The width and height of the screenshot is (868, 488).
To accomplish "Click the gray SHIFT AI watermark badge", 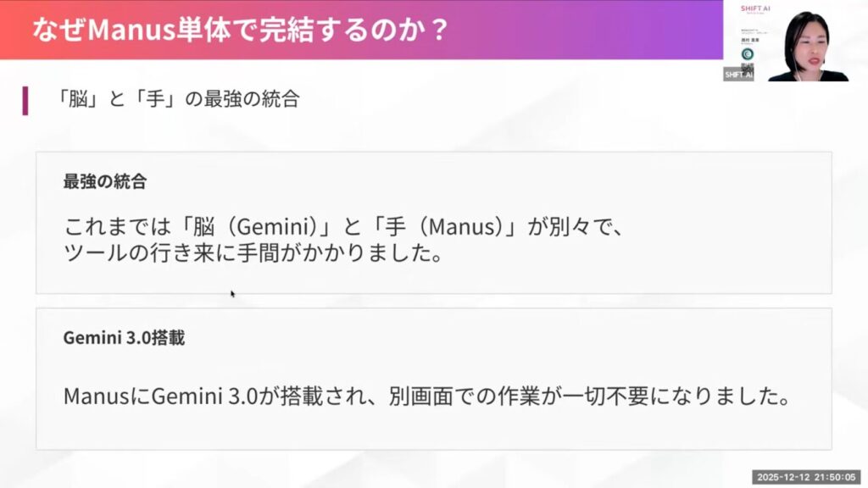I will pyautogui.click(x=738, y=75).
